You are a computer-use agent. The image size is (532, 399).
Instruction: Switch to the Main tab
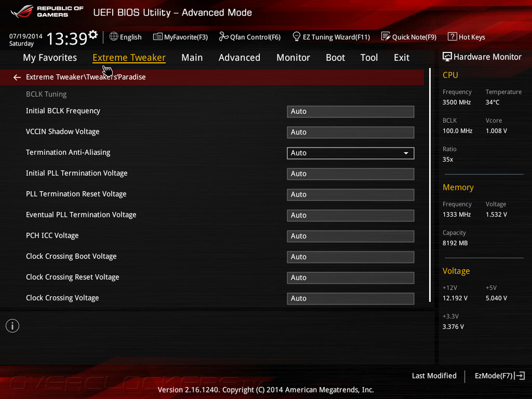[192, 58]
